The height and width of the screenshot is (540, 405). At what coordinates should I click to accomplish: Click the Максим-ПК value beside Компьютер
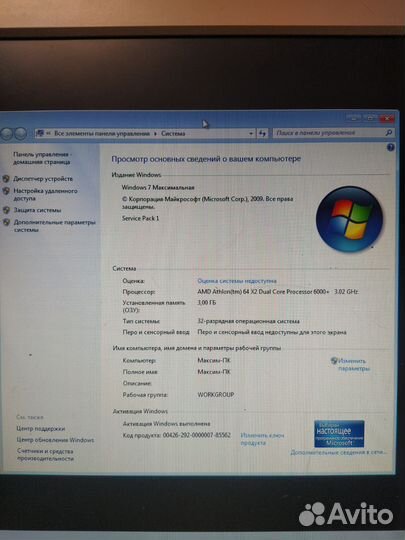click(214, 361)
